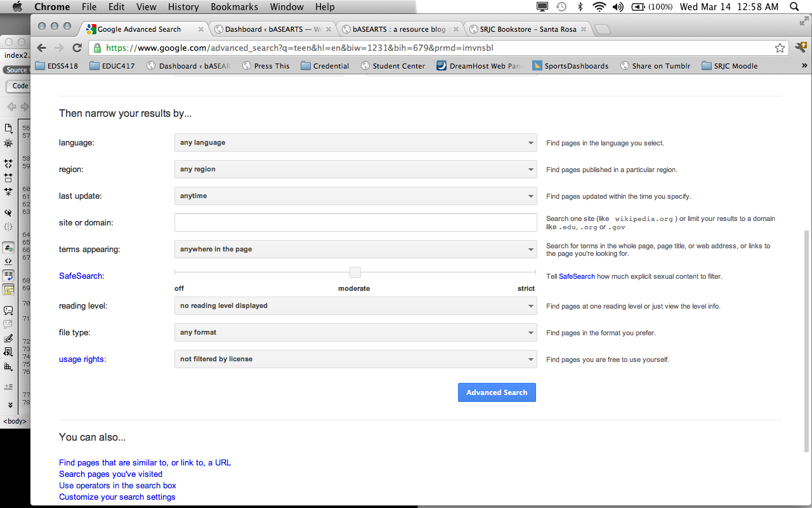Show hidden bookmarks with the double-chevron
The image size is (812, 508).
click(x=804, y=65)
